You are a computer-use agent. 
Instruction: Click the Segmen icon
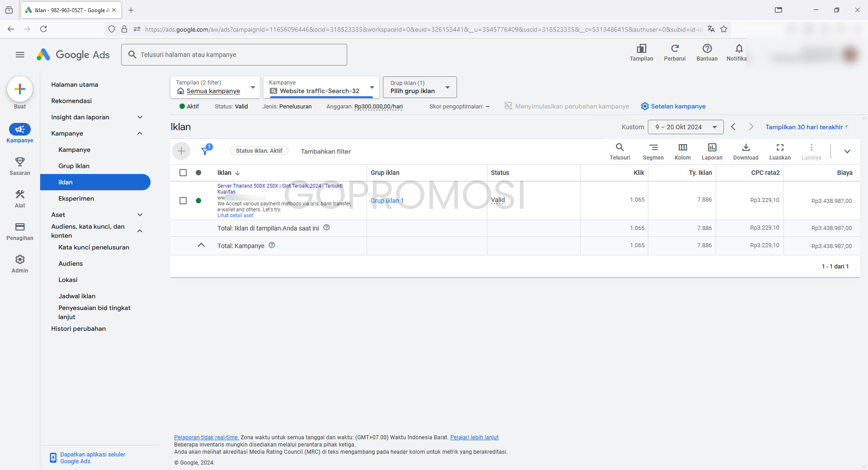[x=653, y=148]
